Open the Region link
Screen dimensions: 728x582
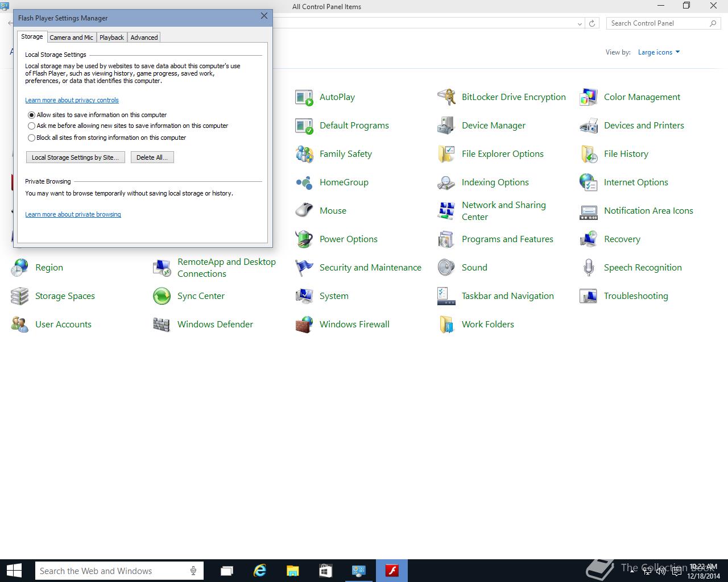pyautogui.click(x=49, y=268)
